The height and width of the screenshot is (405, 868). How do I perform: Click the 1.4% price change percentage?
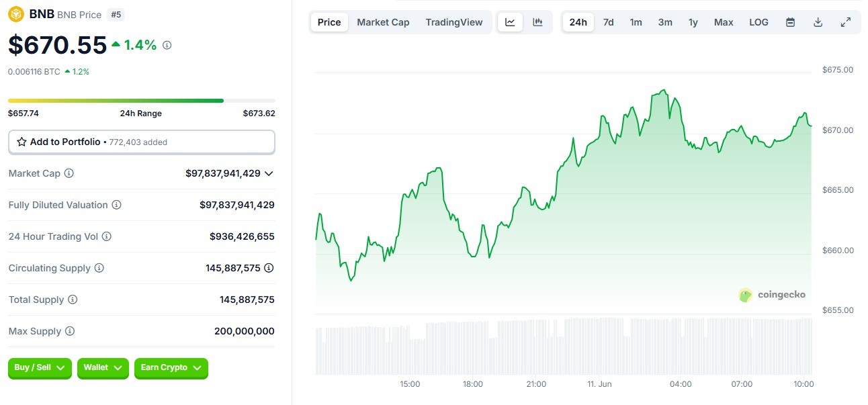(140, 45)
